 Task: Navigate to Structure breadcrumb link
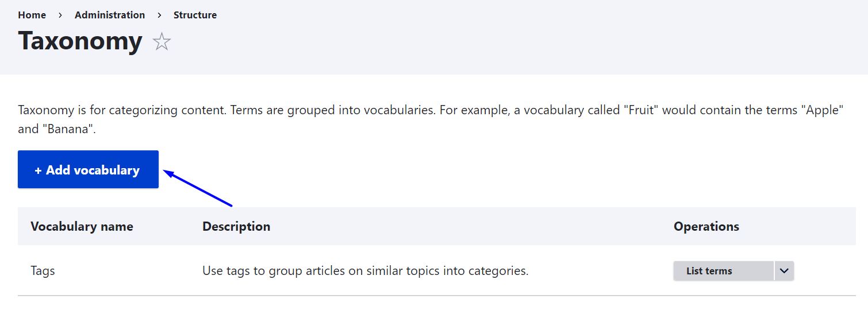(195, 15)
